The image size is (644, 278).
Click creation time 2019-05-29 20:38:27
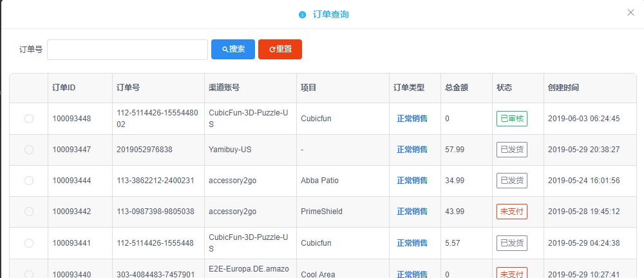[x=584, y=150]
